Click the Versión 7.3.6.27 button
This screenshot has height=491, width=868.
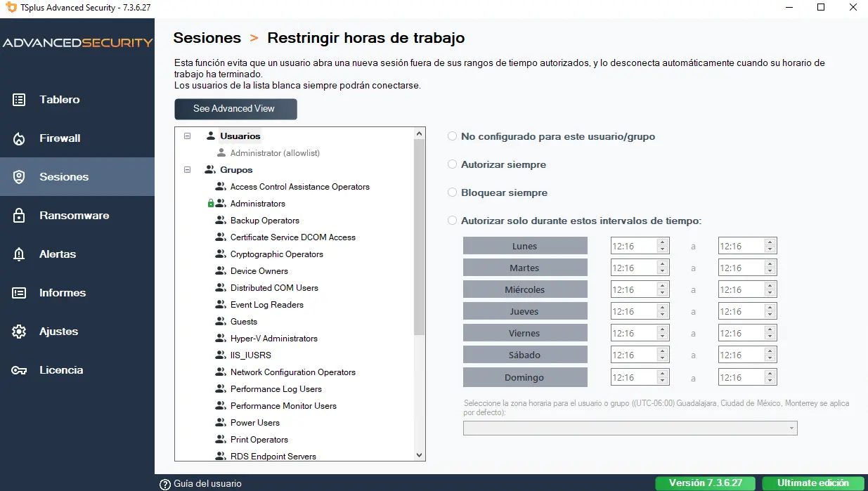pyautogui.click(x=705, y=483)
